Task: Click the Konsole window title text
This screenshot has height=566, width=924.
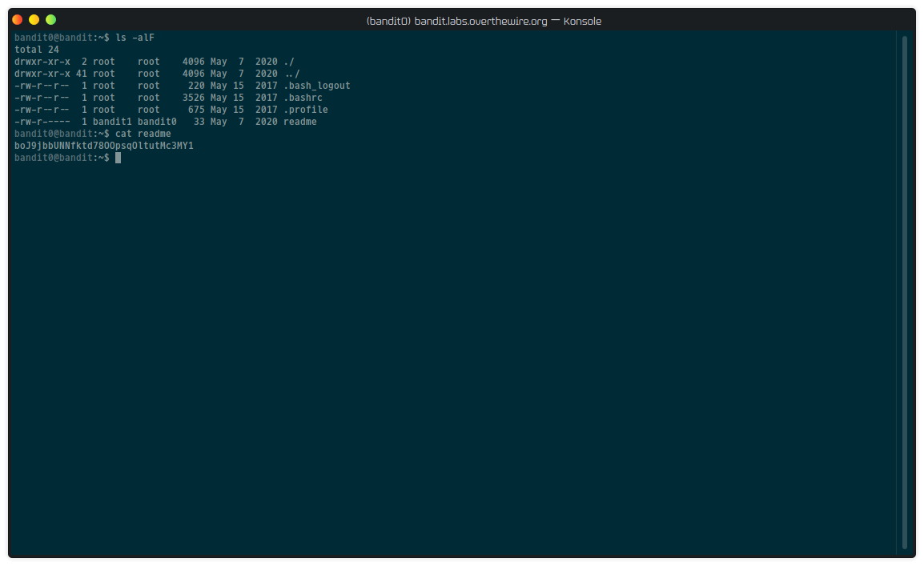Action: coord(483,21)
